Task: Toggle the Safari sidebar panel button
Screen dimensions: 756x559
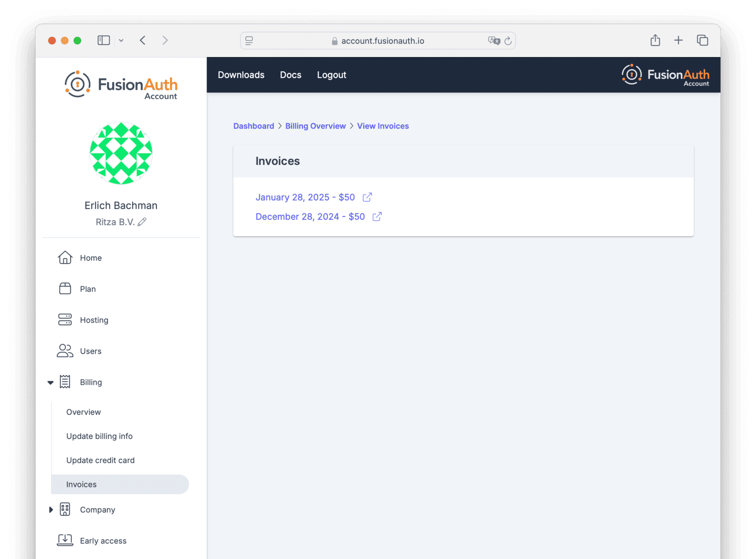Action: point(103,40)
